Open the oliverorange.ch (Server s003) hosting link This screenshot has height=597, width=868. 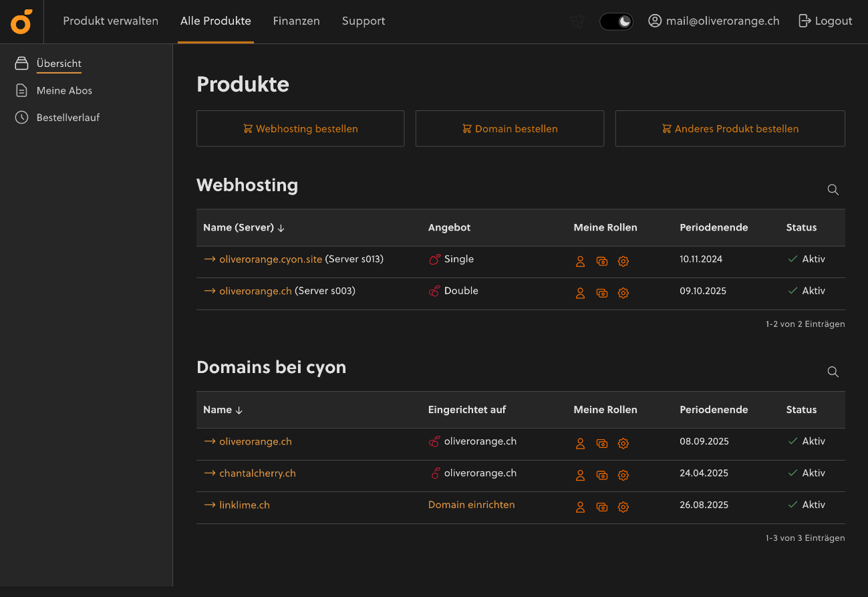coord(255,291)
